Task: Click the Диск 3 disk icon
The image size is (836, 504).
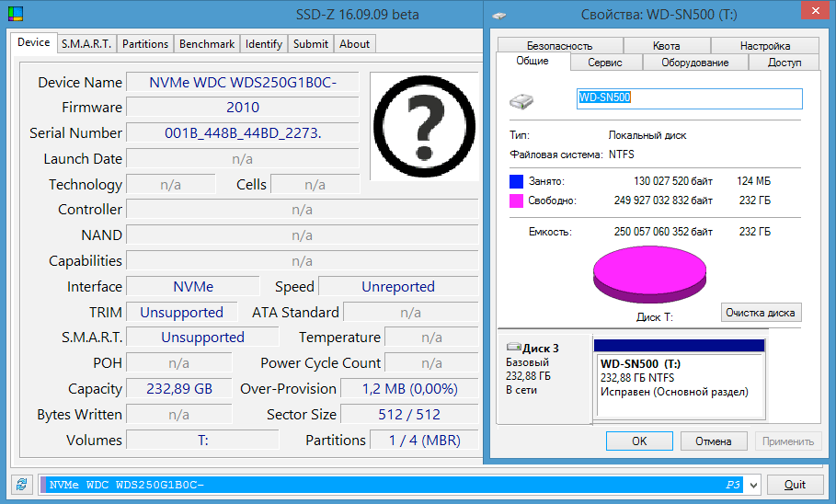Action: click(513, 349)
